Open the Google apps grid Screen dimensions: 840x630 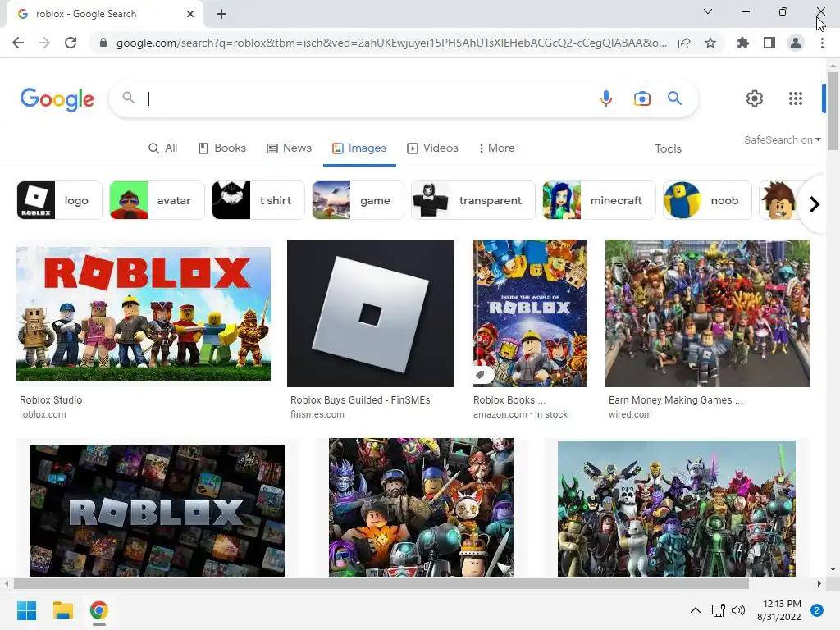point(796,98)
